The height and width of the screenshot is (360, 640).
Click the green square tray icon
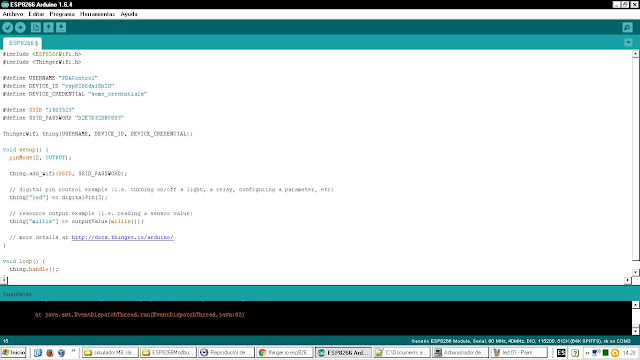click(x=606, y=353)
